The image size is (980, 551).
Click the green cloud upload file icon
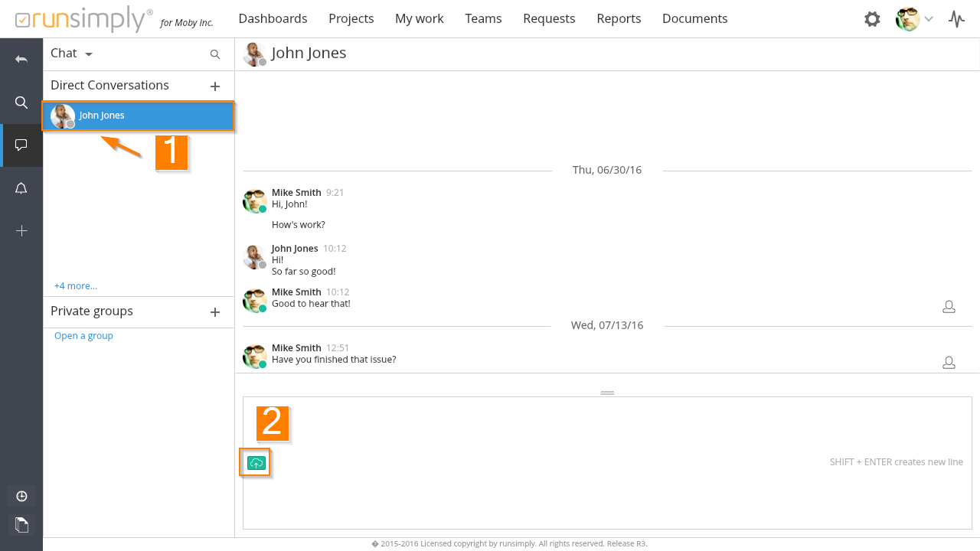pyautogui.click(x=256, y=463)
